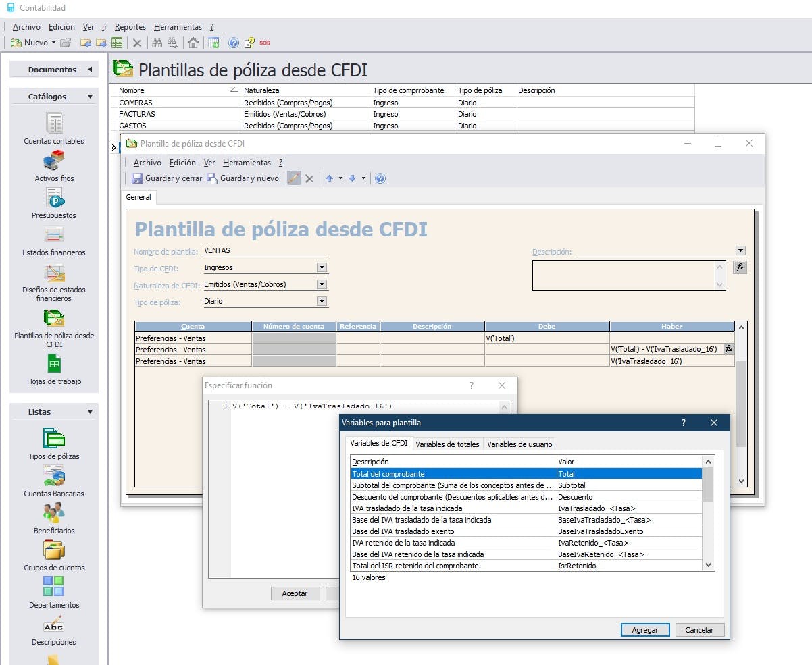Click the blue up arrow in template toolbar
812x665 pixels.
pyautogui.click(x=330, y=178)
